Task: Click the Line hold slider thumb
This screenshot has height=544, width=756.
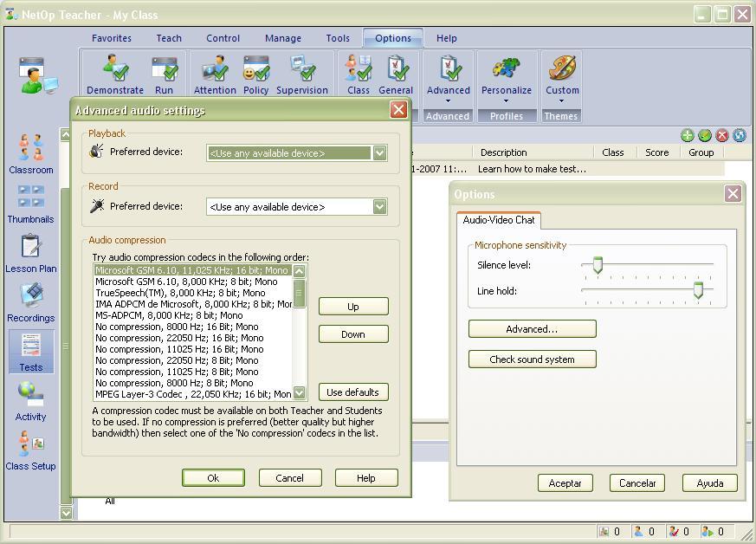Action: [698, 290]
